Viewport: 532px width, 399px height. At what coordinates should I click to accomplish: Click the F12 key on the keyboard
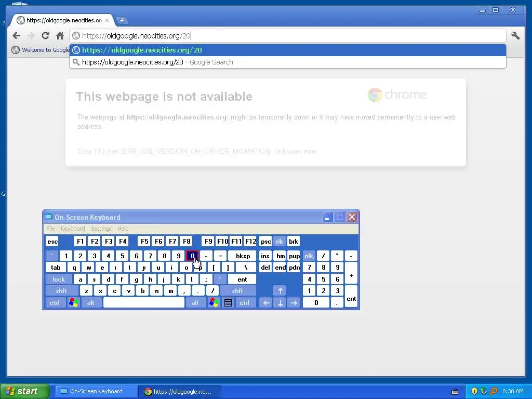(x=250, y=241)
